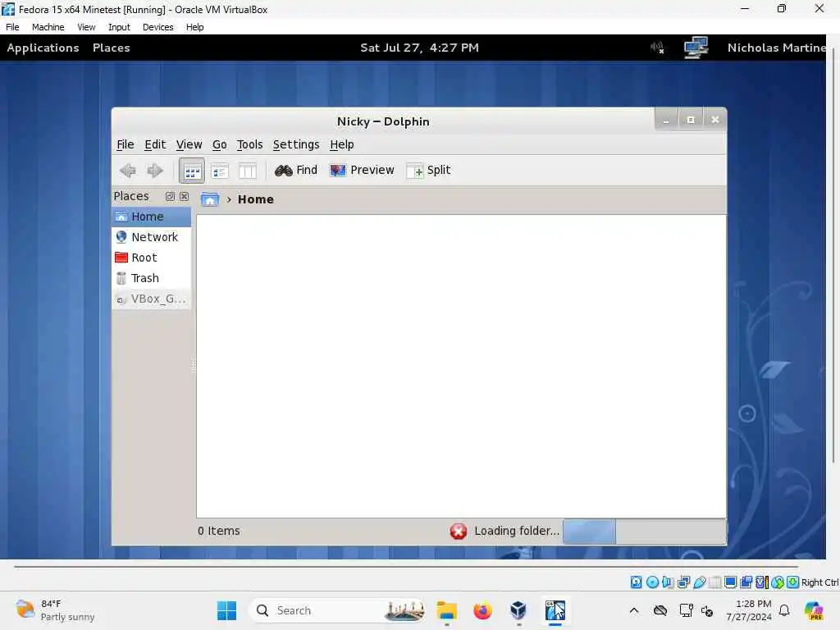The width and height of the screenshot is (840, 630).
Task: Toggle the Preview button
Action: coord(362,171)
